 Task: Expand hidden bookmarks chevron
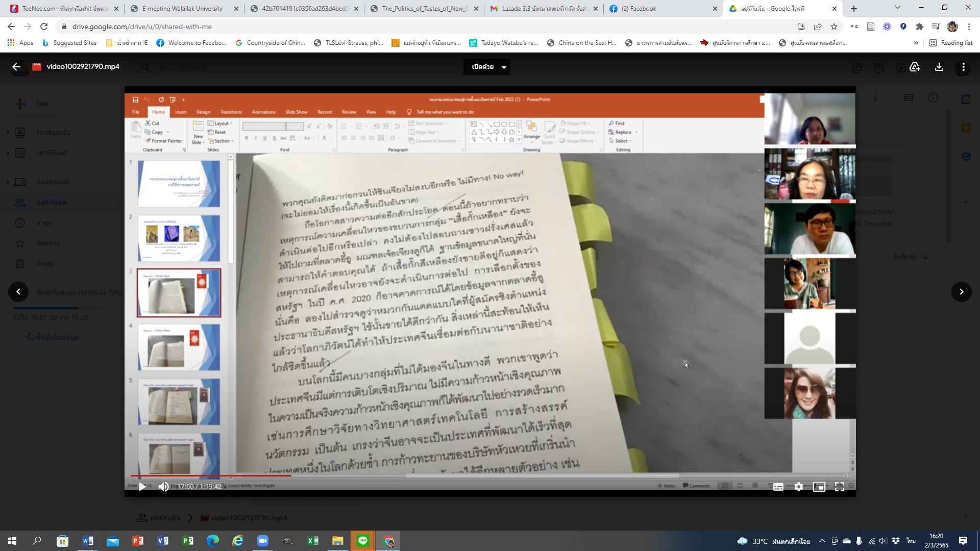(916, 43)
